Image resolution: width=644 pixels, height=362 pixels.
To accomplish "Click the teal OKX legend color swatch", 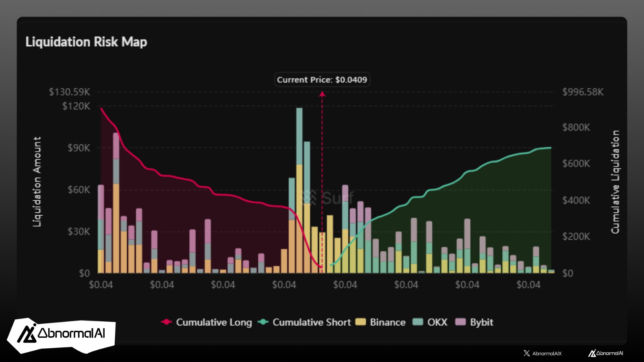I will pos(418,322).
